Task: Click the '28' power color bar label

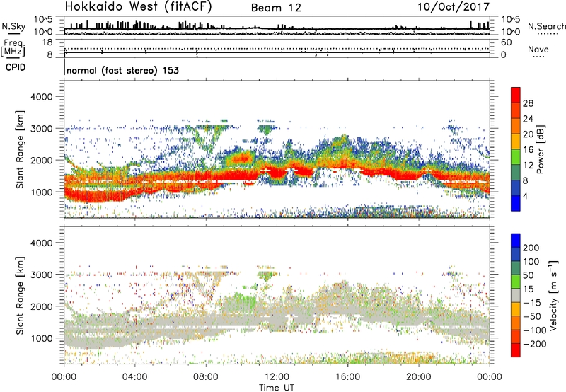Action: (528, 103)
